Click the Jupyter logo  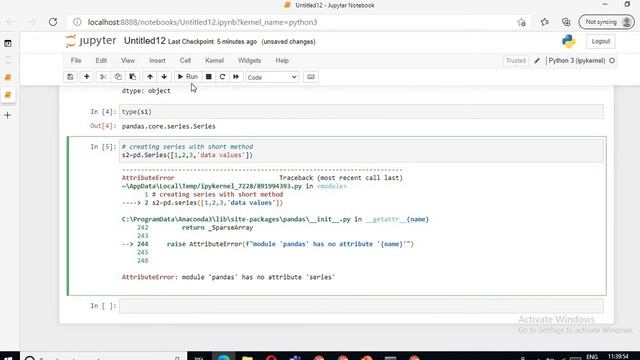click(91, 41)
